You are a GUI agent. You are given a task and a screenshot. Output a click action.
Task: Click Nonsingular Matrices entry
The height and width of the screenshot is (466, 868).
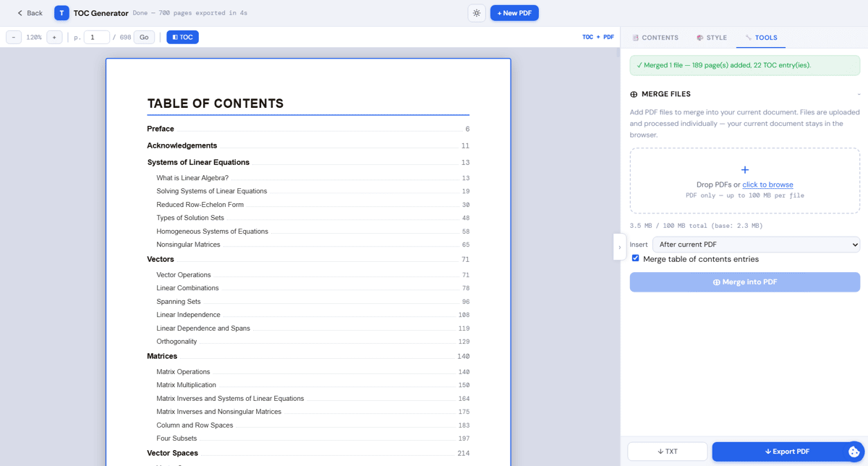313,245
